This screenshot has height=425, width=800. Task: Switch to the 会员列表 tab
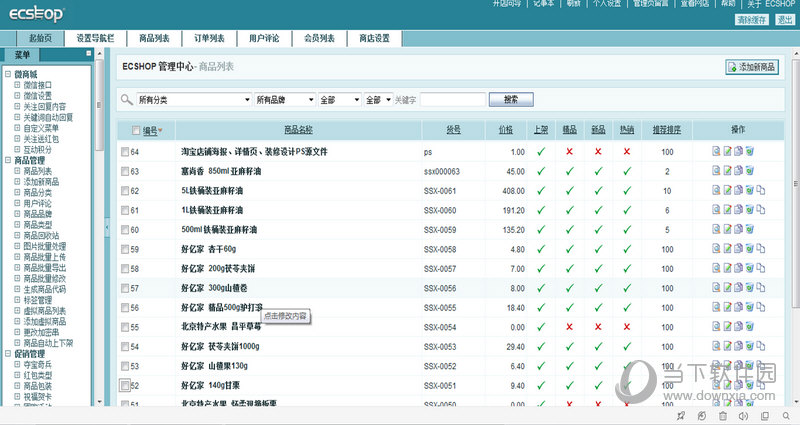tap(319, 38)
